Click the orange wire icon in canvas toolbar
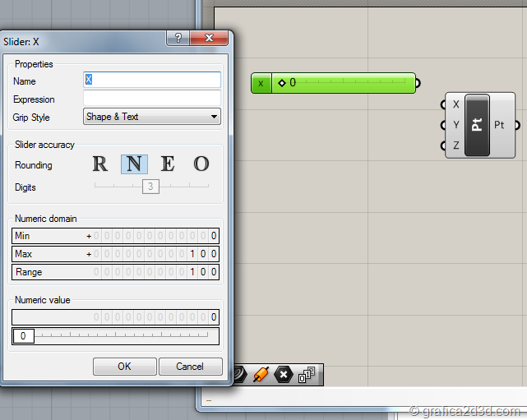527x420 pixels. coord(261,375)
